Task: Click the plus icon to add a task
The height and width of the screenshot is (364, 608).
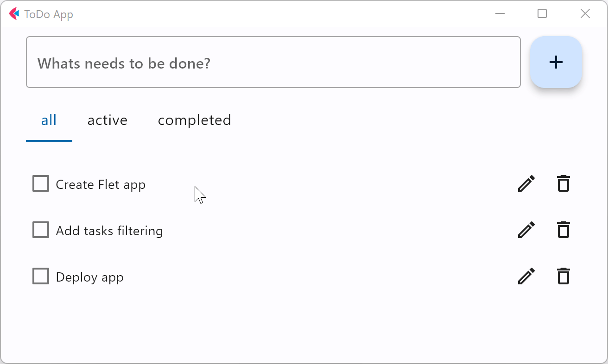Action: tap(556, 62)
